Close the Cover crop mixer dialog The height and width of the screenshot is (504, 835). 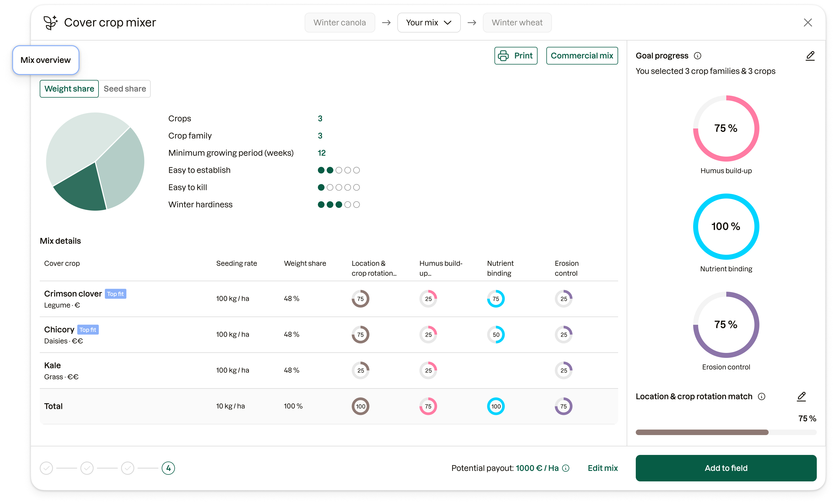[x=808, y=23]
